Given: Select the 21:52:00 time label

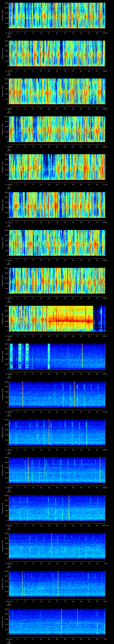Looking at the screenshot, I should point(9,260).
